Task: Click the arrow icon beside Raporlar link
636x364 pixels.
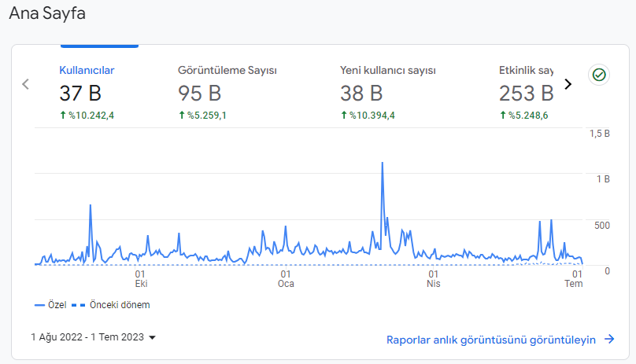Action: (x=609, y=340)
